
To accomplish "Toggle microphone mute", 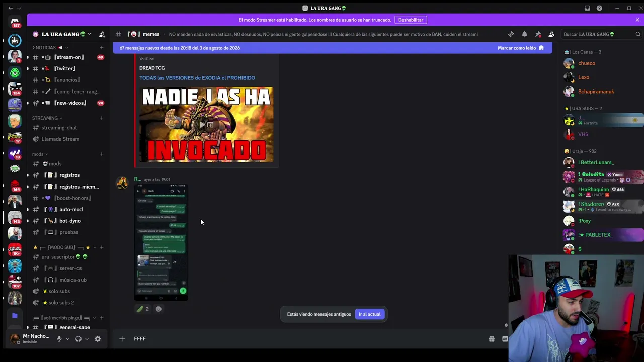I will 59,339.
